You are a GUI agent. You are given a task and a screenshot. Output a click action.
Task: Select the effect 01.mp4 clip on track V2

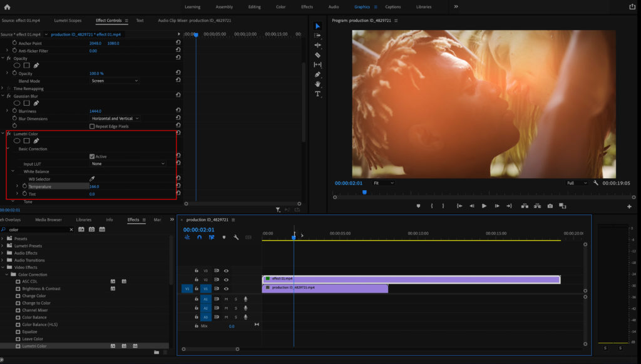pyautogui.click(x=407, y=279)
